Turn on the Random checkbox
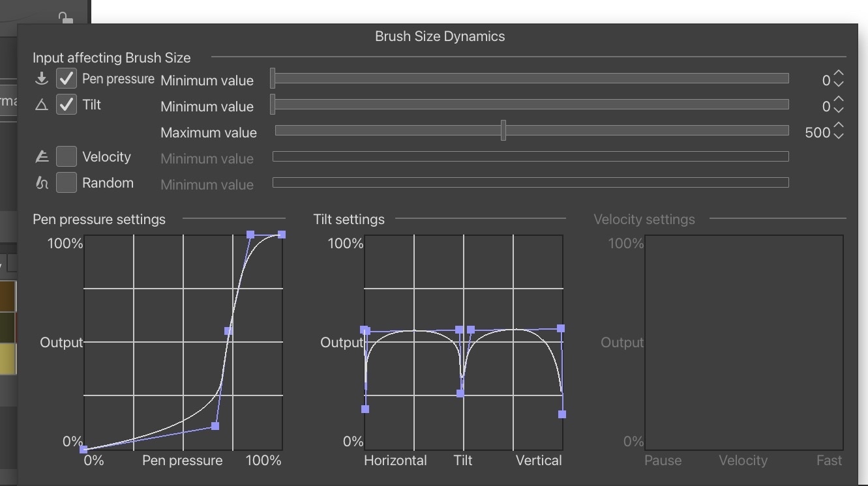Screen dimensions: 868x486 click(67, 183)
